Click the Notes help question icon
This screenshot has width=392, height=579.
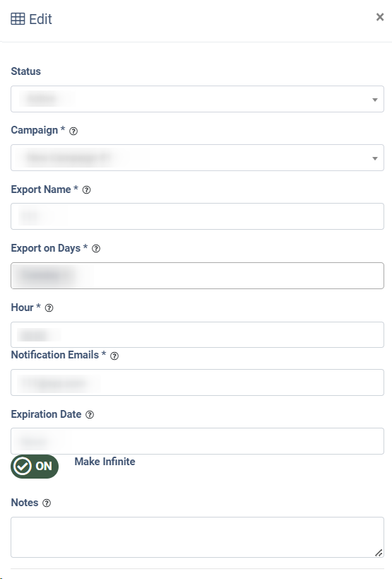[47, 503]
